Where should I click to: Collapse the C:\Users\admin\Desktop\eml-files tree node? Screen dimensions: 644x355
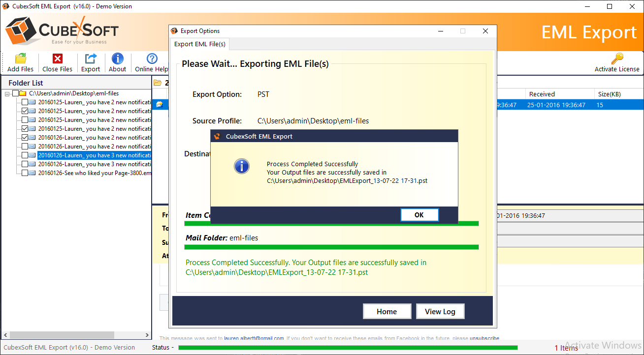[x=7, y=93]
